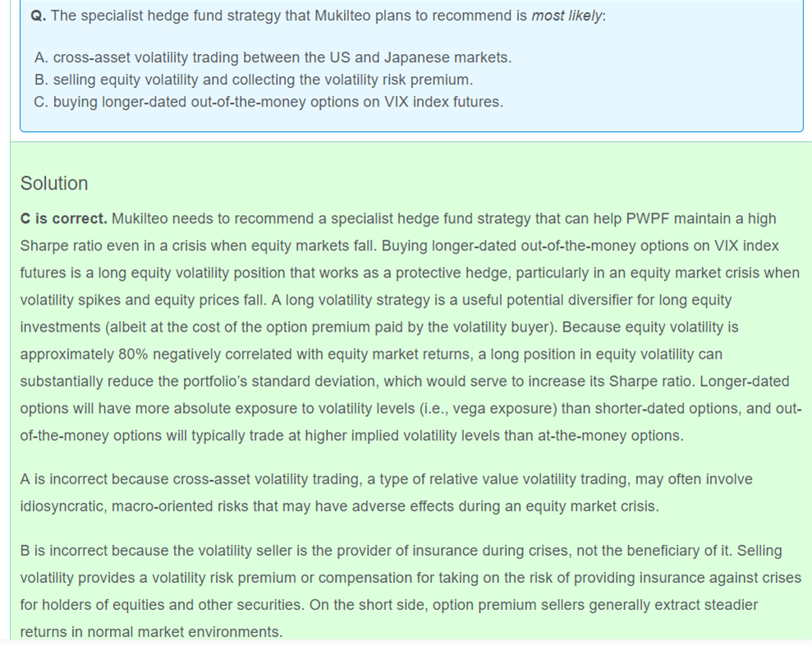Pick answer C, buying longer-dated options
Image resolution: width=812 pixels, height=646 pixels.
click(269, 102)
